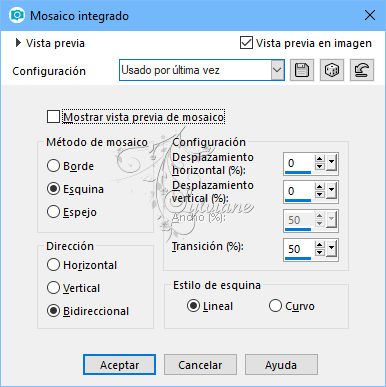
Task: Close the Mosaico integrado dialog
Action: point(370,15)
